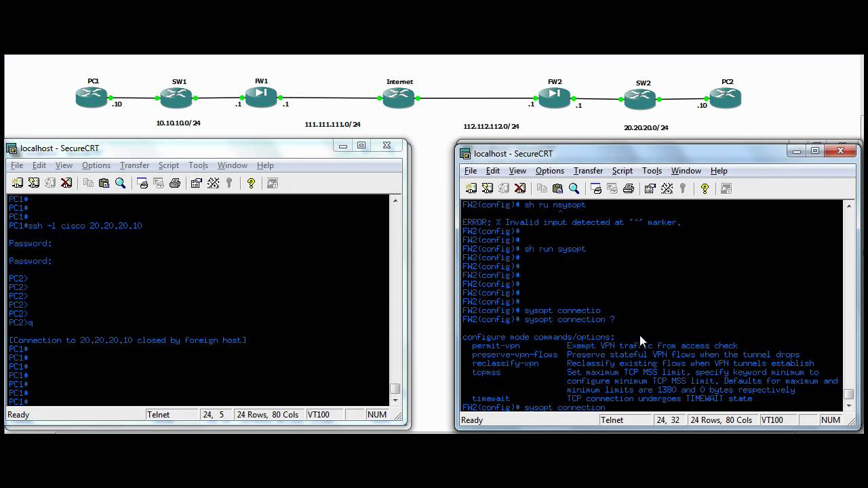This screenshot has width=868, height=488.
Task: Click Help question mark in right SecureCRT toolbar
Action: tap(705, 188)
